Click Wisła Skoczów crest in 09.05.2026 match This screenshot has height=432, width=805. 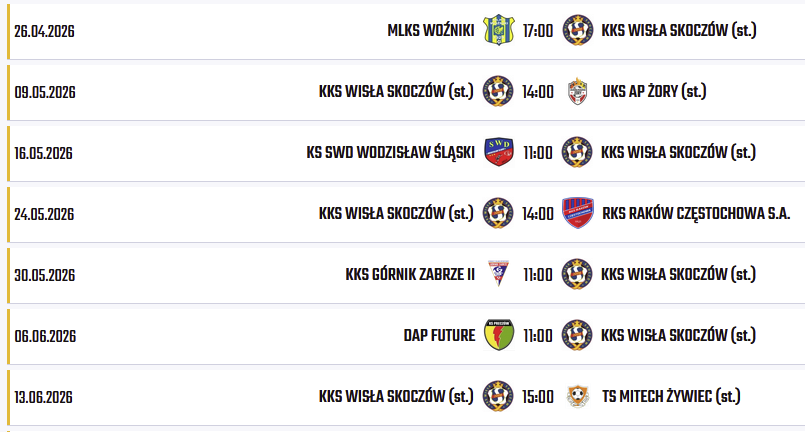[497, 92]
